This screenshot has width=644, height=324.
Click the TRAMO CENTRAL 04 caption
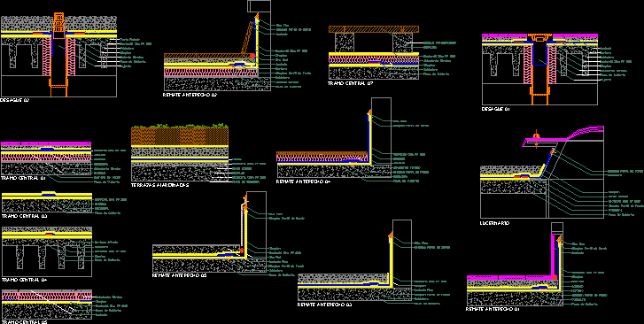point(25,280)
